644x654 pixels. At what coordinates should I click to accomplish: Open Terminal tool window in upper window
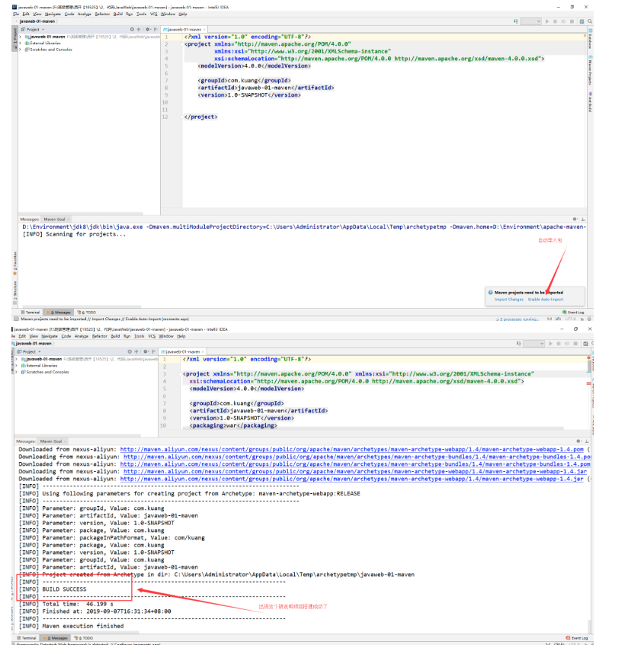30,313
